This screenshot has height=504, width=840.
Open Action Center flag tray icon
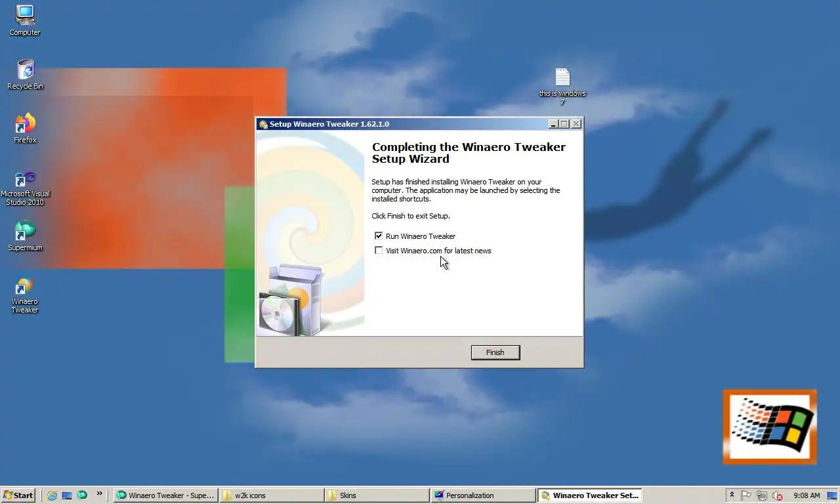[x=746, y=495]
